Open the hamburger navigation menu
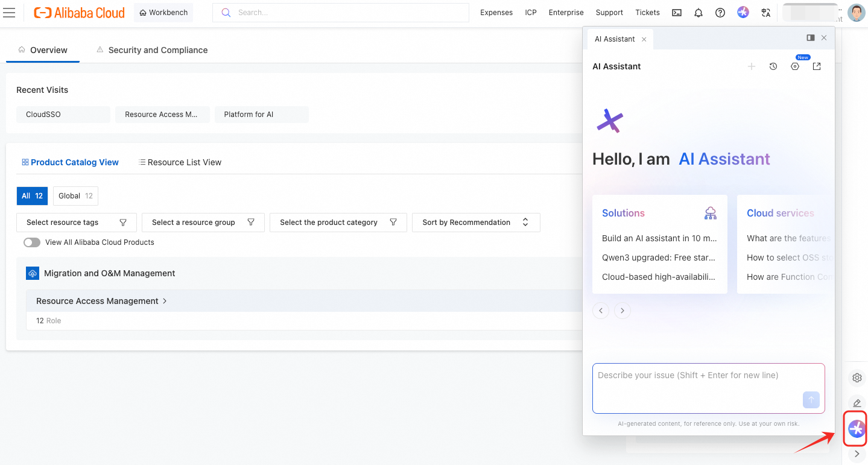Screen dimensions: 868x465 pos(9,13)
